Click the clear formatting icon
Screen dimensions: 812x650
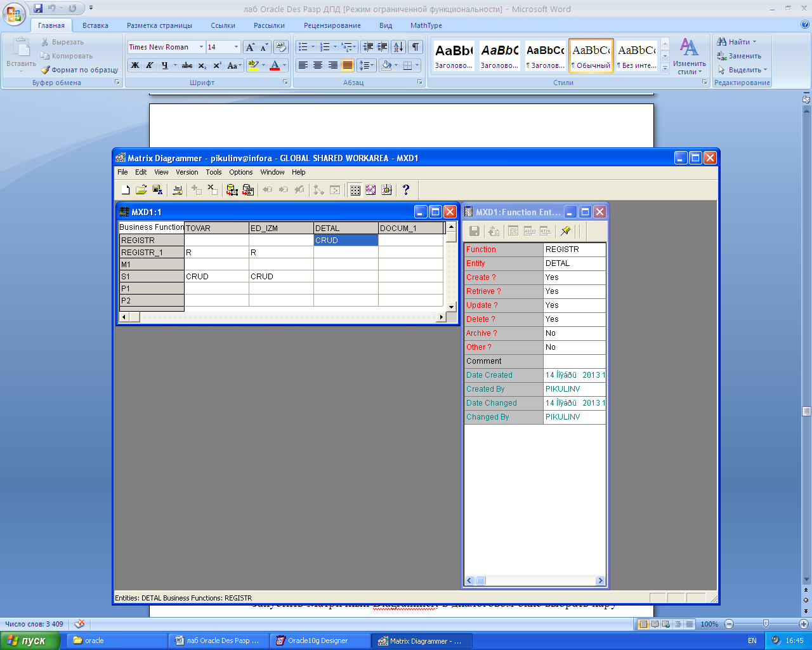pos(281,47)
